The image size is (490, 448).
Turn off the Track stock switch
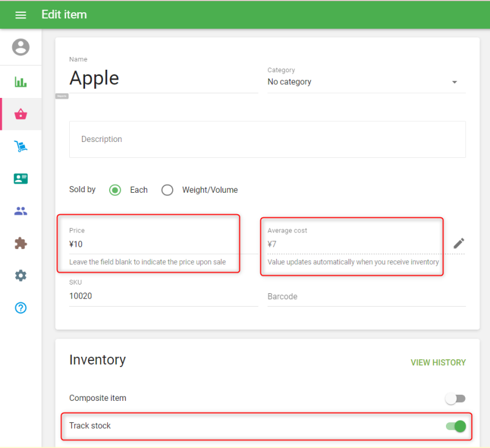pyautogui.click(x=456, y=426)
